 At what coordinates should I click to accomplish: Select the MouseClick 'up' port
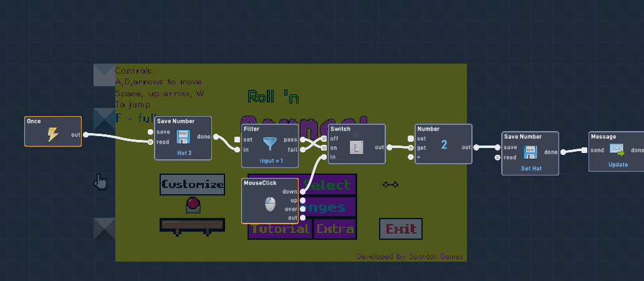coord(303,200)
